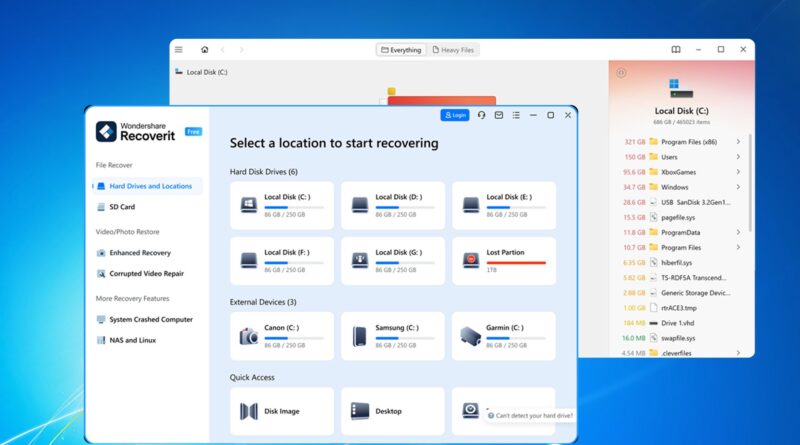This screenshot has height=445, width=800.
Task: Click the Home icon in the back window
Action: point(205,49)
